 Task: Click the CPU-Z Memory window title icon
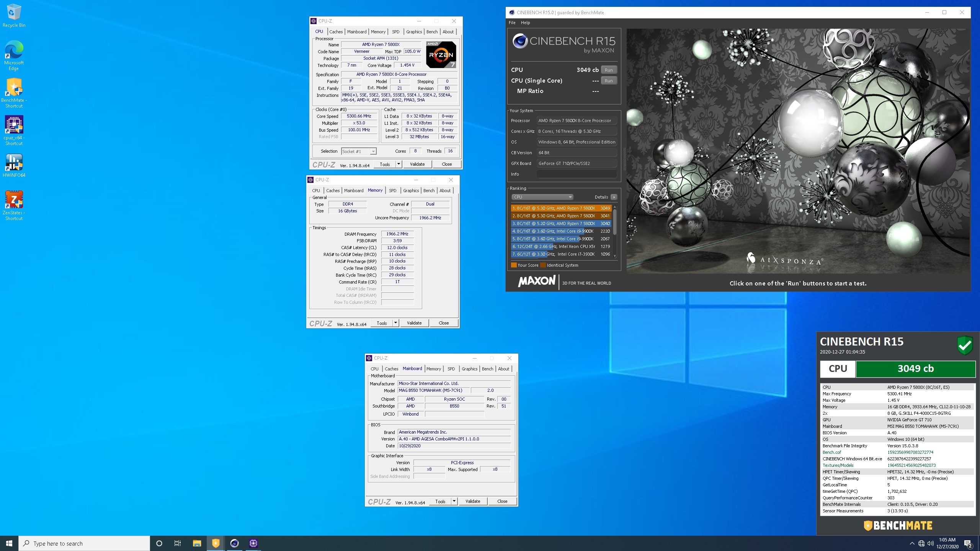coord(310,180)
